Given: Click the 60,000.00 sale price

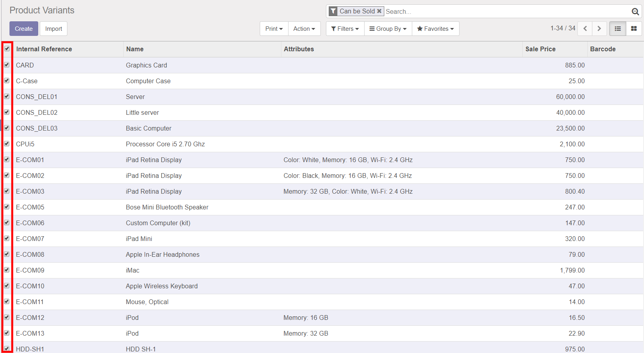Looking at the screenshot, I should 570,97.
